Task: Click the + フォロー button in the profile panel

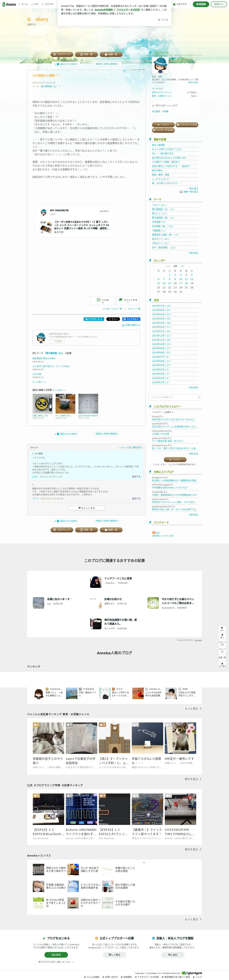Action: click(163, 125)
